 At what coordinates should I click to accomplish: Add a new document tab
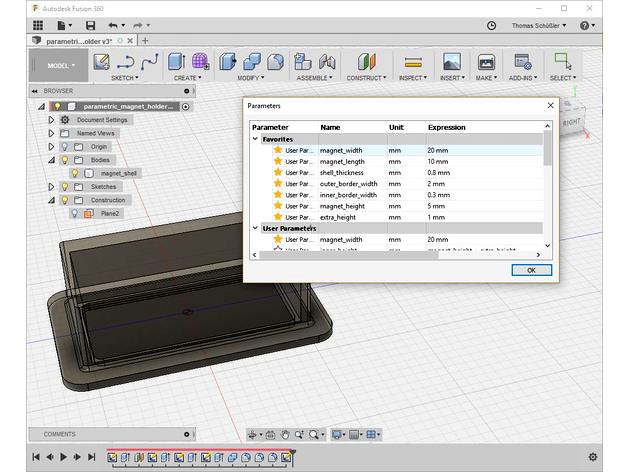[145, 40]
